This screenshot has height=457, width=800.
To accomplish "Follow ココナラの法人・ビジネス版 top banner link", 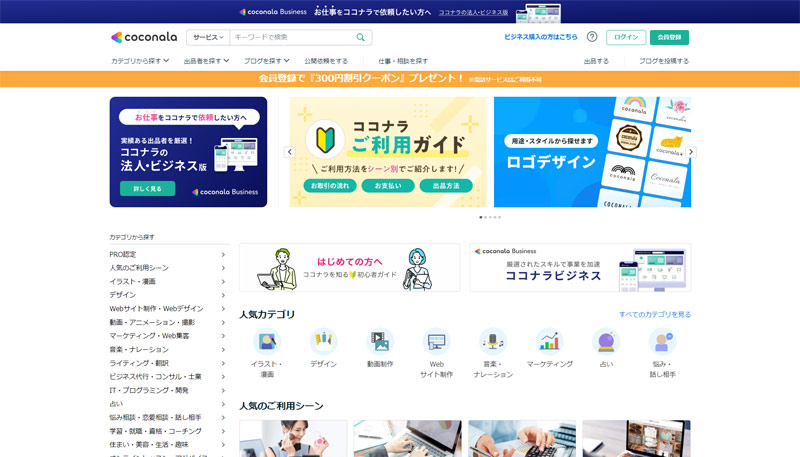I will point(473,12).
